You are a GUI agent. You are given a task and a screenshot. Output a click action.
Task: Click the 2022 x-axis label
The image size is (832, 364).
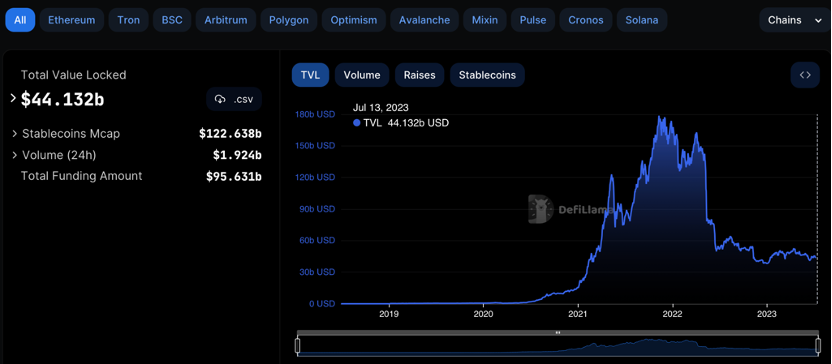[x=672, y=314]
